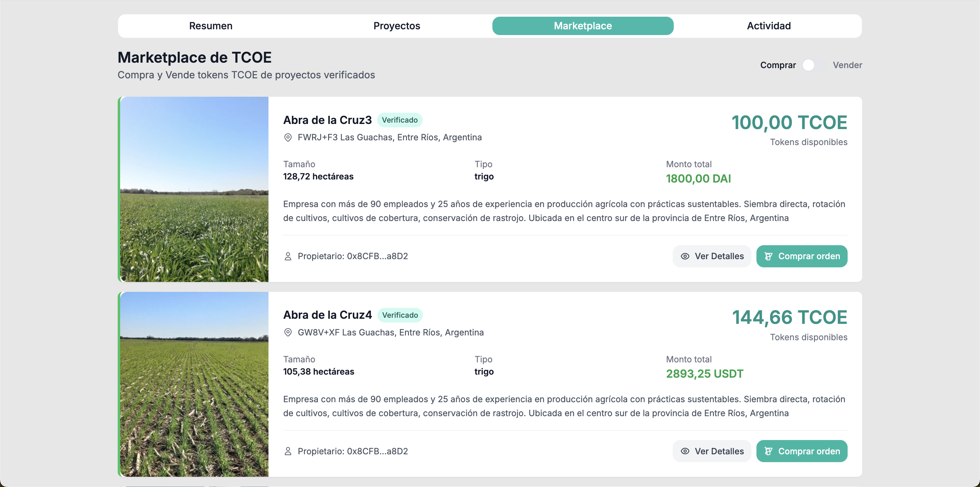Click owner person icon in Cruz4 card

[x=288, y=451]
